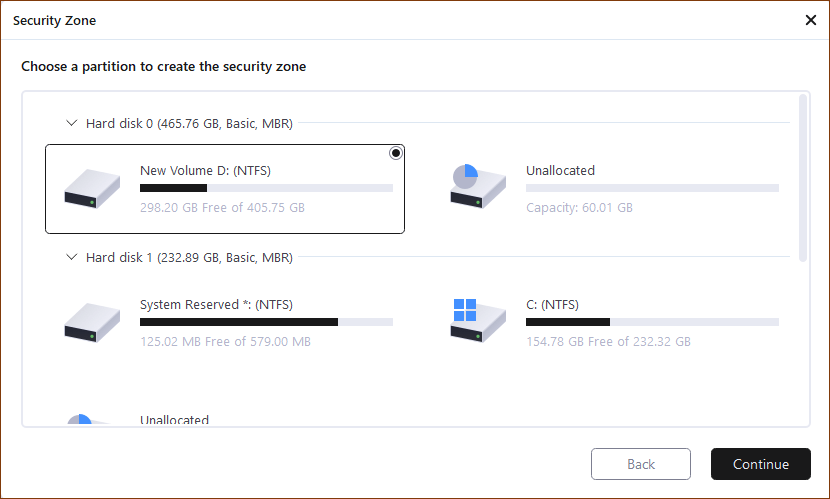Click the System Reserved usage bar
This screenshot has width=830, height=499.
tap(266, 322)
